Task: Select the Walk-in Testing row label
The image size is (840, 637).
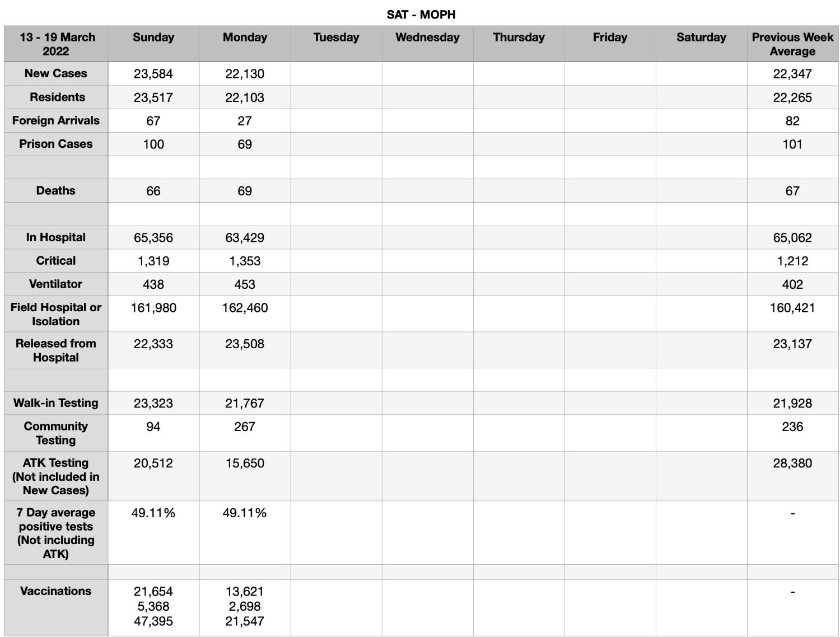Action: pyautogui.click(x=56, y=403)
